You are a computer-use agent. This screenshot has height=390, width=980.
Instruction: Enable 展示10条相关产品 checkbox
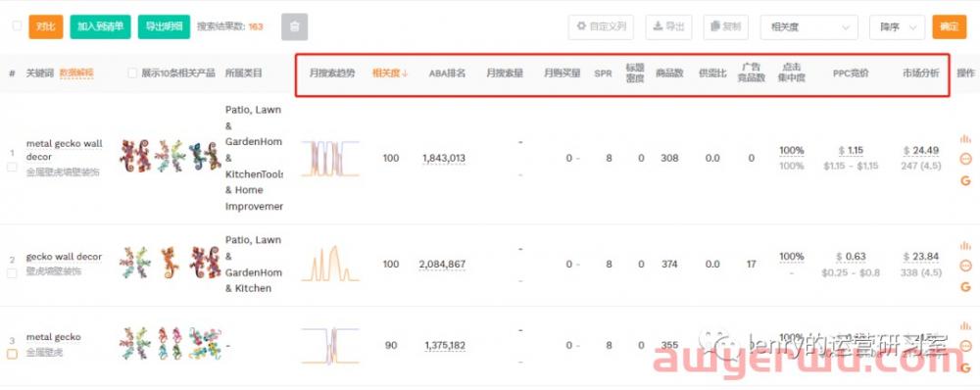point(132,73)
